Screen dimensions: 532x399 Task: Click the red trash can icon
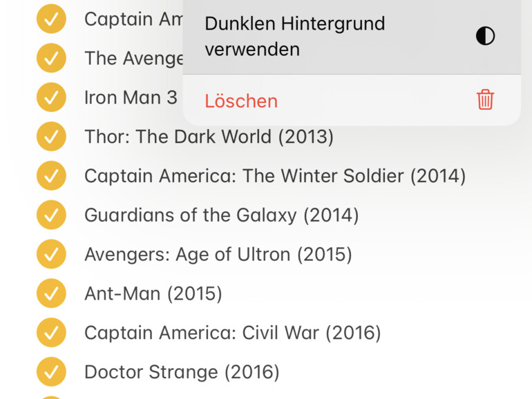point(486,100)
